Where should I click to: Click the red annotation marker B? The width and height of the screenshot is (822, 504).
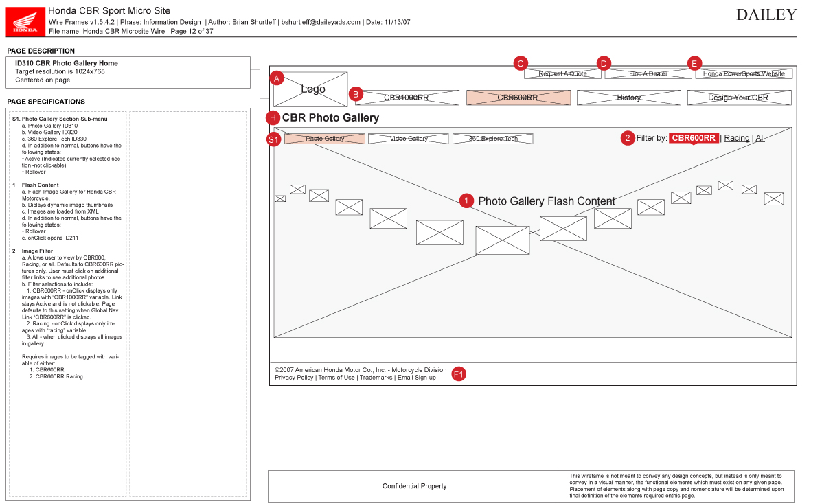coord(355,93)
